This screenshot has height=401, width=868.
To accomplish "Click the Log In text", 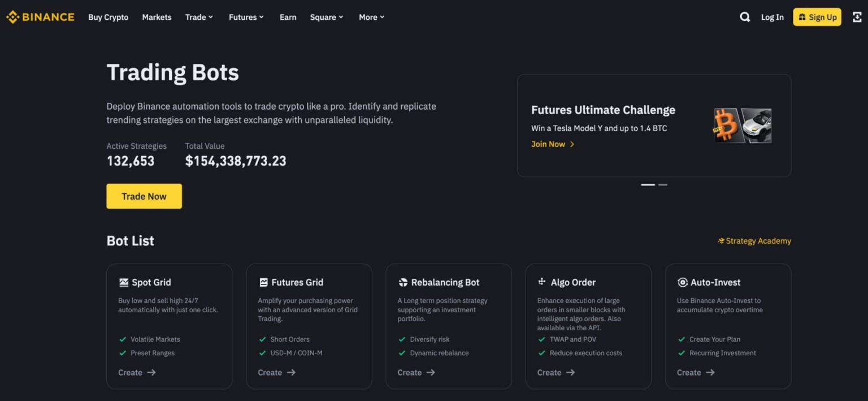I will [772, 17].
